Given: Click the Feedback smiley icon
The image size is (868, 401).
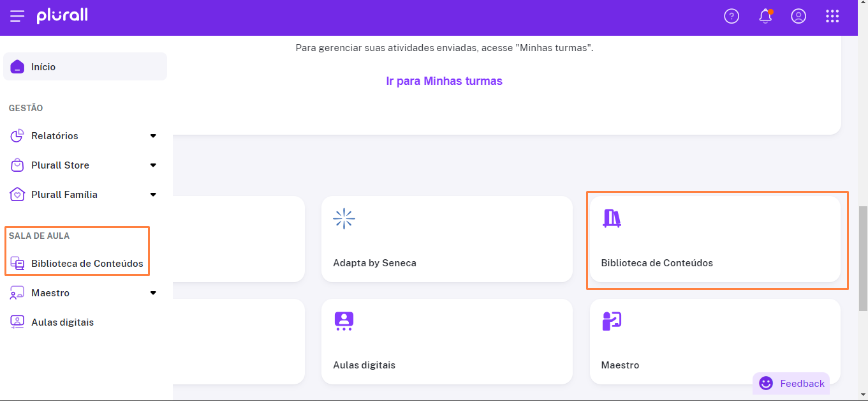Looking at the screenshot, I should tap(766, 383).
